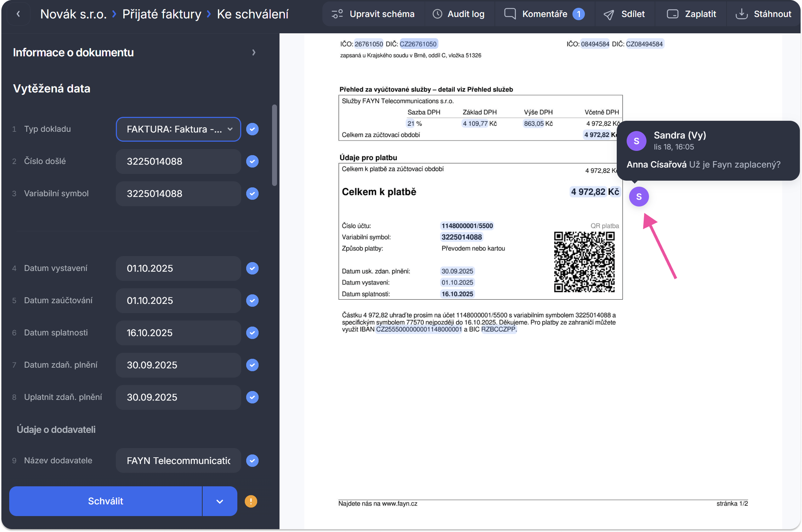Expand Informace o dokumentu section
This screenshot has width=802, height=532.
[254, 52]
